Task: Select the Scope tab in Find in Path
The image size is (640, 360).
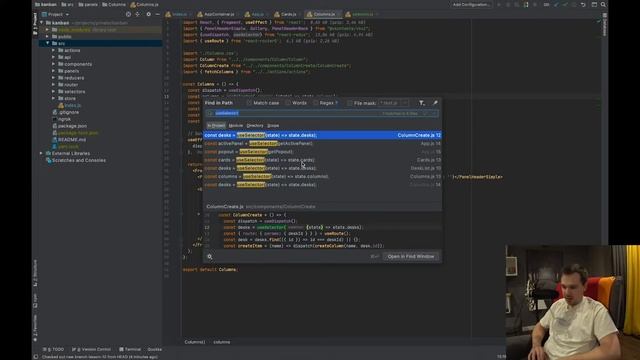Action: (x=273, y=126)
